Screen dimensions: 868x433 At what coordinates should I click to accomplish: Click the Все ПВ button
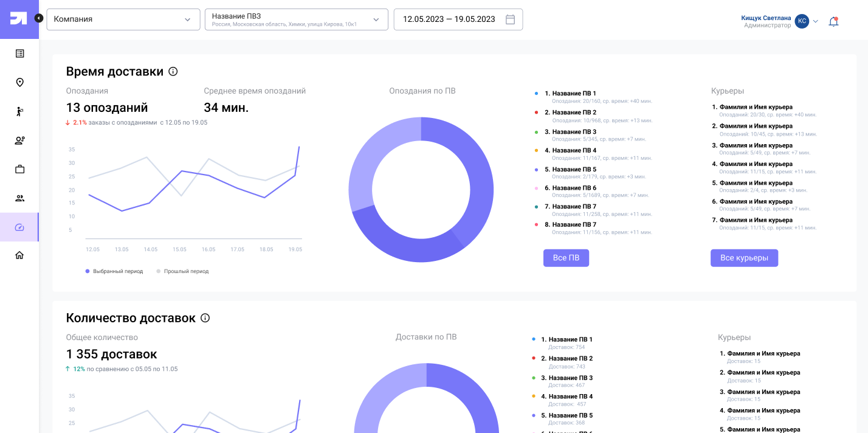566,258
